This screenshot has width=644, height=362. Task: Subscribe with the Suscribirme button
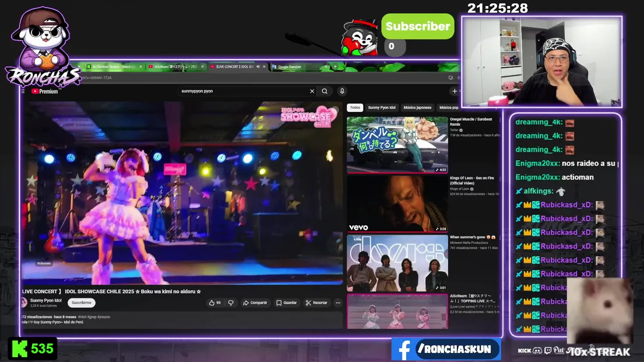point(82,303)
